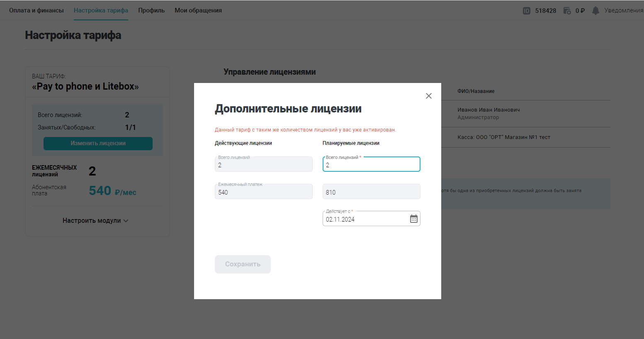Expand the Настроить модули section
644x339 pixels.
tap(95, 221)
